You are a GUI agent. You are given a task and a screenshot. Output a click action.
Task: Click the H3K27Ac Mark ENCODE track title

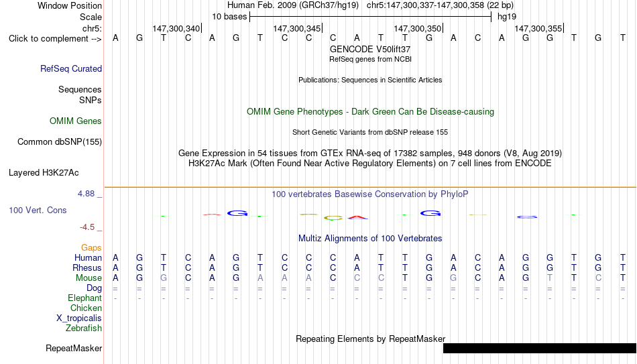(370, 164)
